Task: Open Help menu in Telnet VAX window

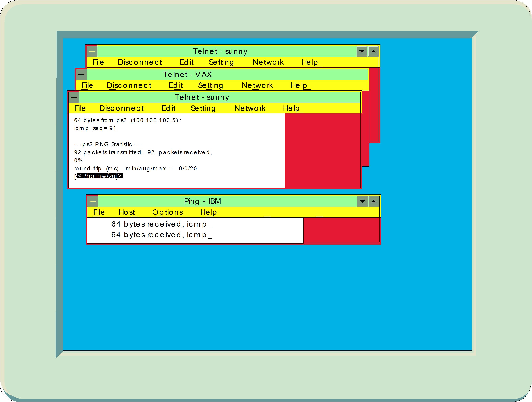Action: click(298, 86)
